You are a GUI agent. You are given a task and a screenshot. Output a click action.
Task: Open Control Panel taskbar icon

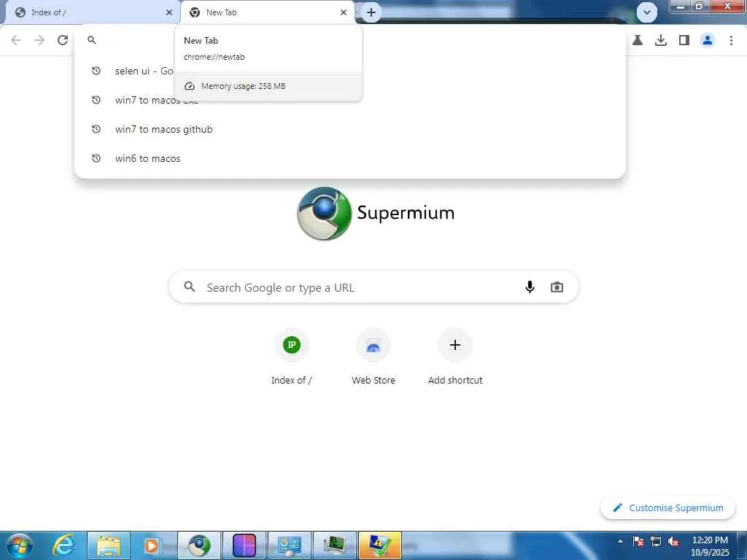pos(289,545)
